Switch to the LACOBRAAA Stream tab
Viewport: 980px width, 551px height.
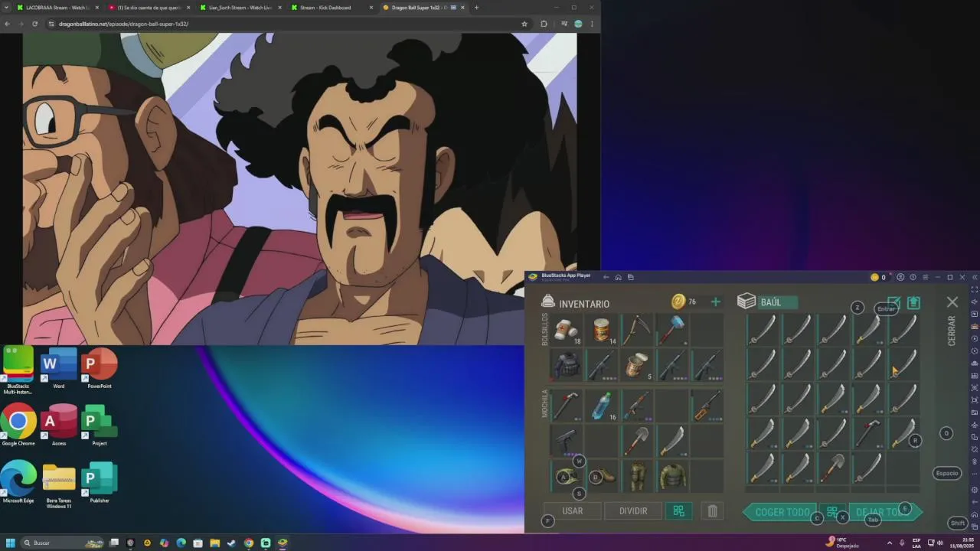[x=57, y=8]
